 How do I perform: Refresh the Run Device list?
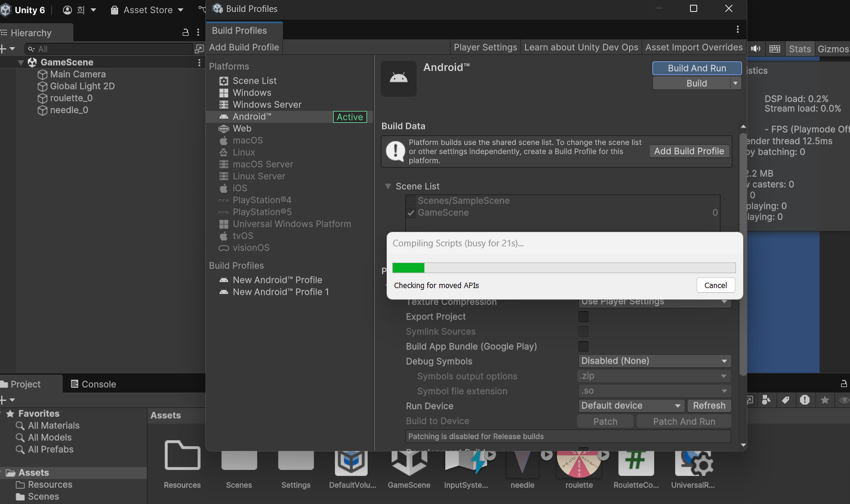pyautogui.click(x=709, y=406)
